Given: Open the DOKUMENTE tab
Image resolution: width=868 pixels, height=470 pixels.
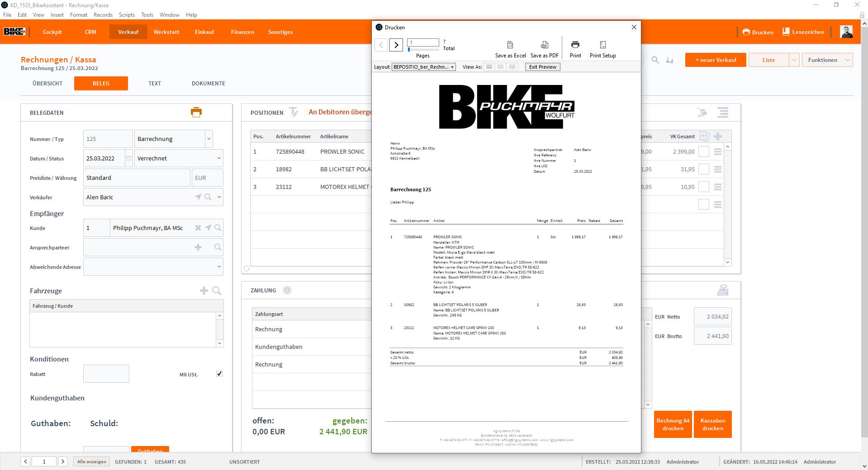Looking at the screenshot, I should 209,83.
